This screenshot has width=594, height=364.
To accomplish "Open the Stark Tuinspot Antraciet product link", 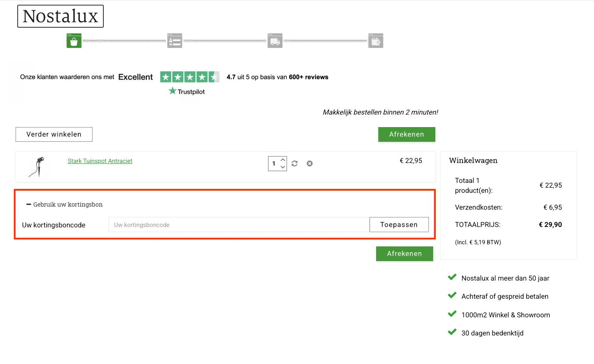I will [x=100, y=161].
